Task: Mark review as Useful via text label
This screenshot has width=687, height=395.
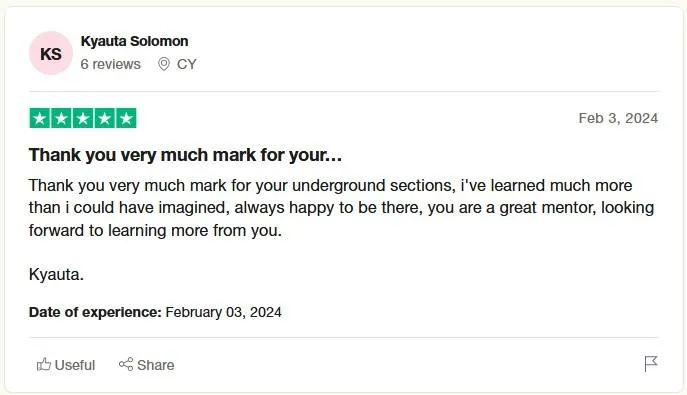Action: [75, 365]
